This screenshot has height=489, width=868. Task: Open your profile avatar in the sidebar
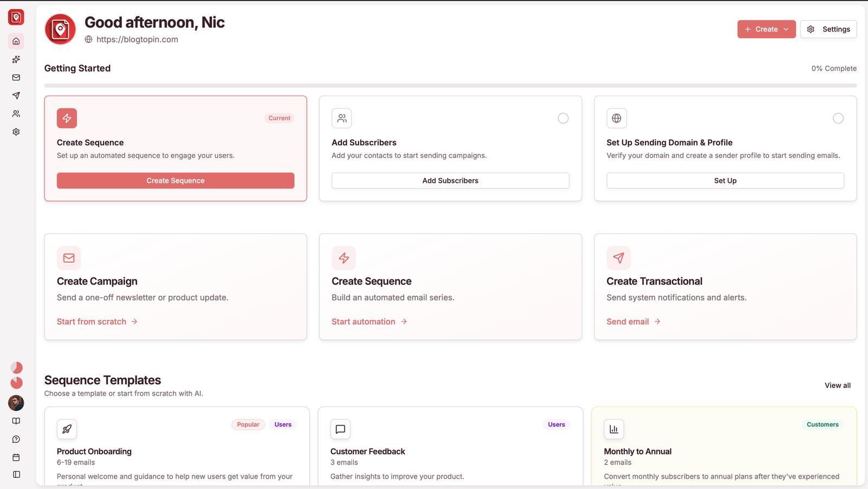[x=16, y=403]
